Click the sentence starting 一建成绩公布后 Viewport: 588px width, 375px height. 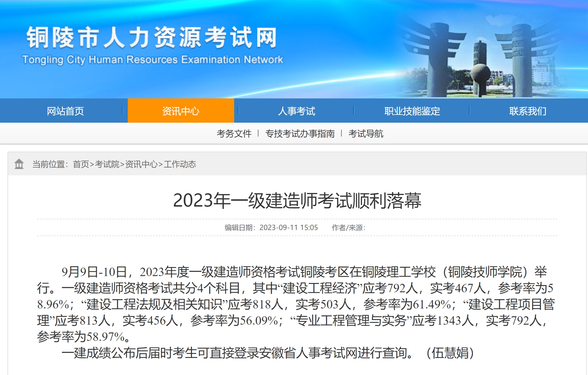(238, 353)
